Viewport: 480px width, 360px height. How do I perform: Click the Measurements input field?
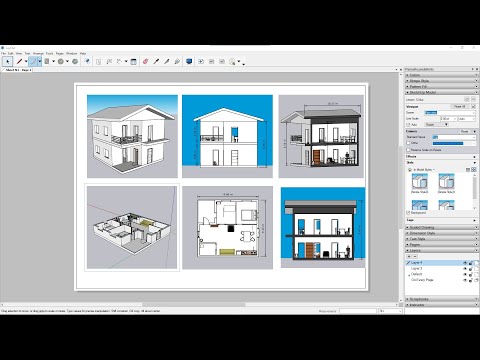click(358, 311)
